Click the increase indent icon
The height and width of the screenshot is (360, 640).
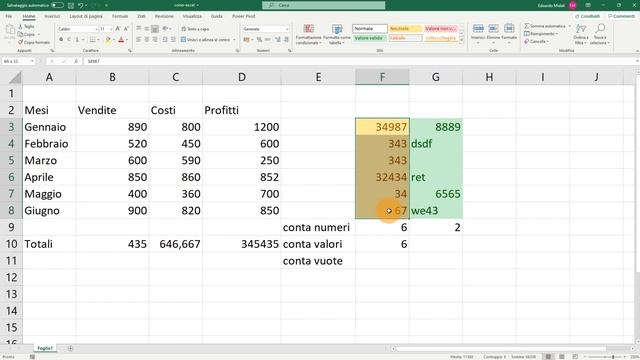[x=173, y=40]
